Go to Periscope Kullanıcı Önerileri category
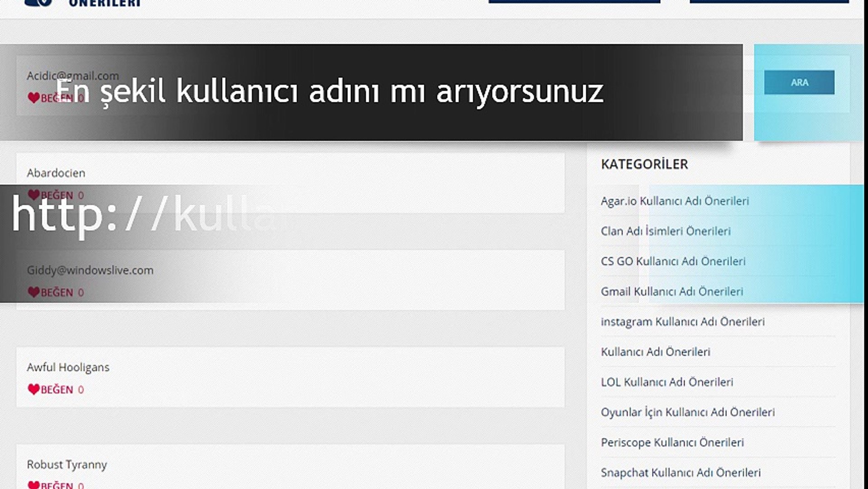The image size is (868, 489). [x=672, y=442]
